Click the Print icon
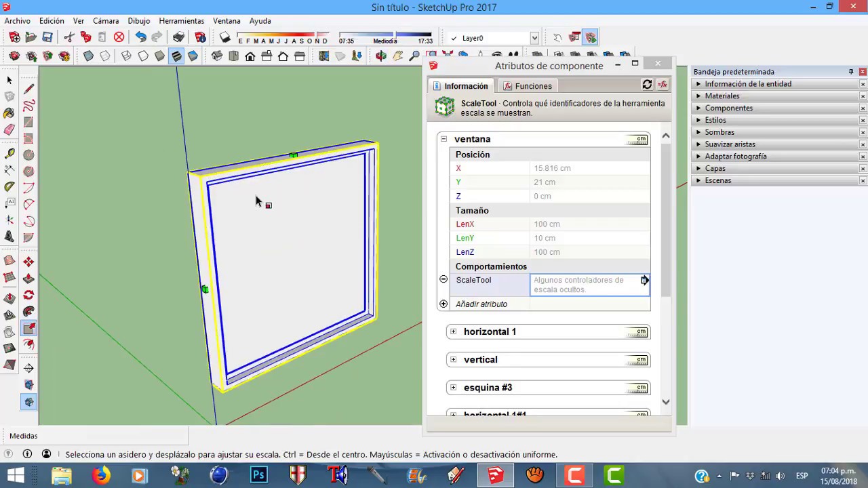868x488 pixels. pyautogui.click(x=178, y=37)
